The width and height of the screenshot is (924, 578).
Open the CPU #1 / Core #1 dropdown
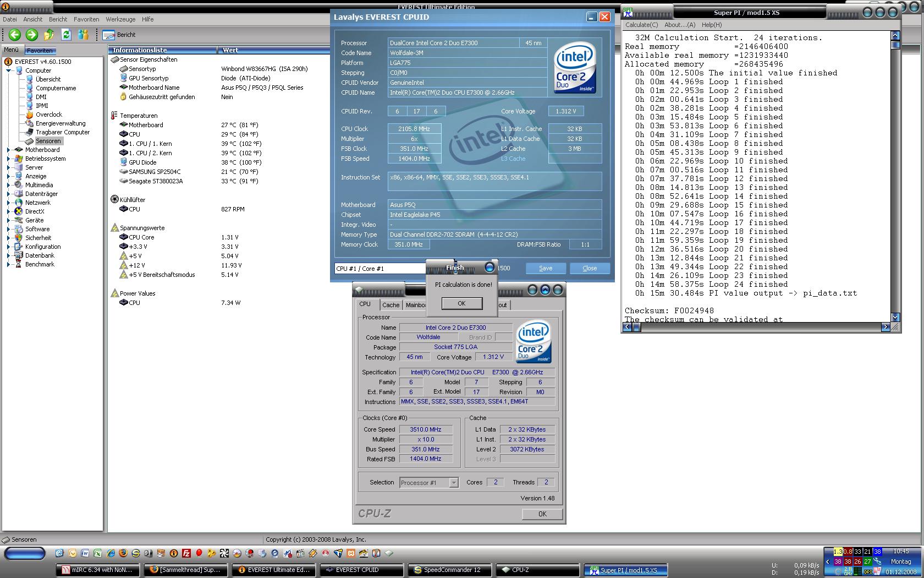tap(381, 269)
